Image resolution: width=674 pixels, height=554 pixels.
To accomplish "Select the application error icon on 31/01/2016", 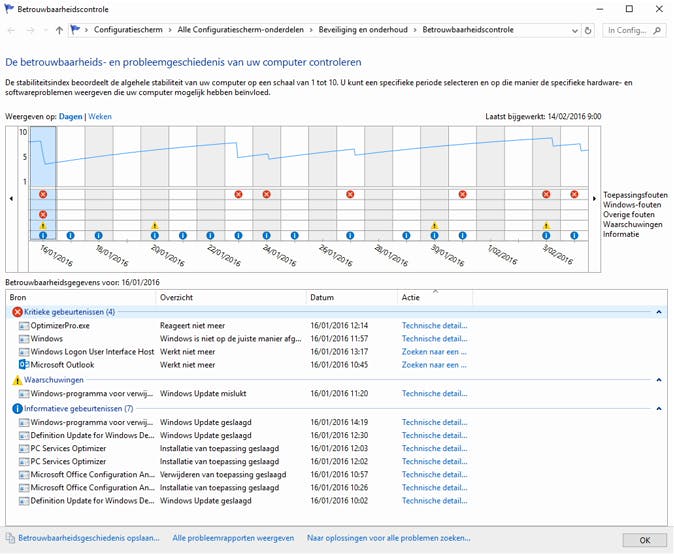I will pos(463,194).
